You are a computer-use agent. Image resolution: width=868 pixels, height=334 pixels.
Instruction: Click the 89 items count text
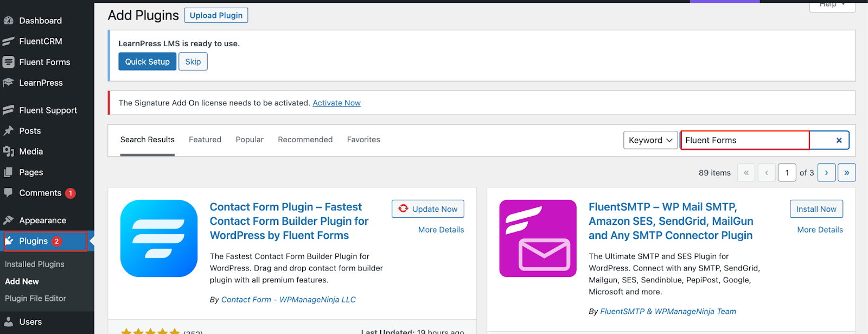(714, 173)
